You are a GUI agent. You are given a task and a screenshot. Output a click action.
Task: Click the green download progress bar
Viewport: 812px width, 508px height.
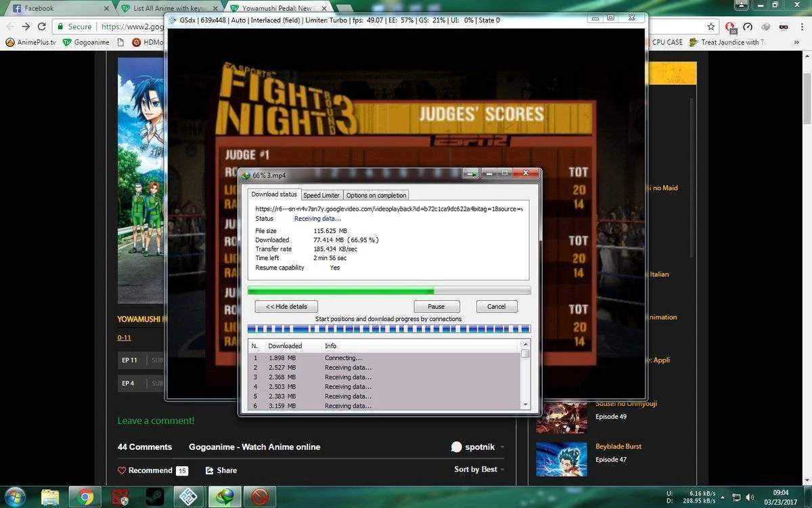(x=389, y=291)
